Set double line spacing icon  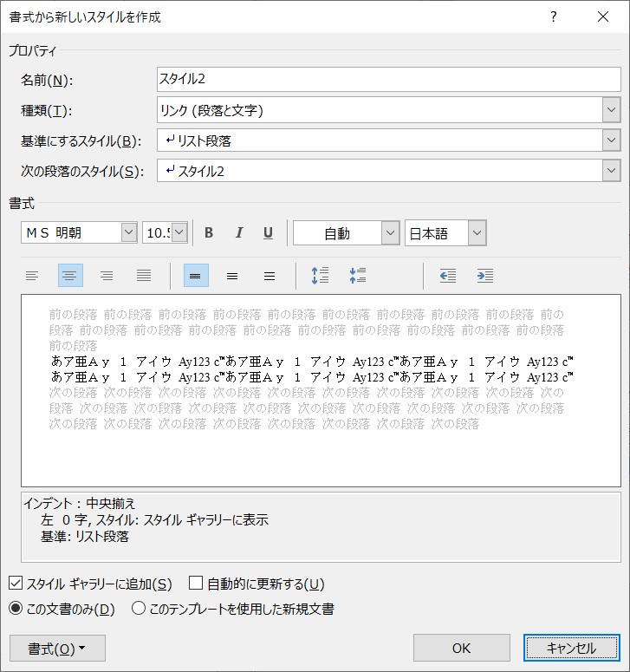click(x=270, y=275)
